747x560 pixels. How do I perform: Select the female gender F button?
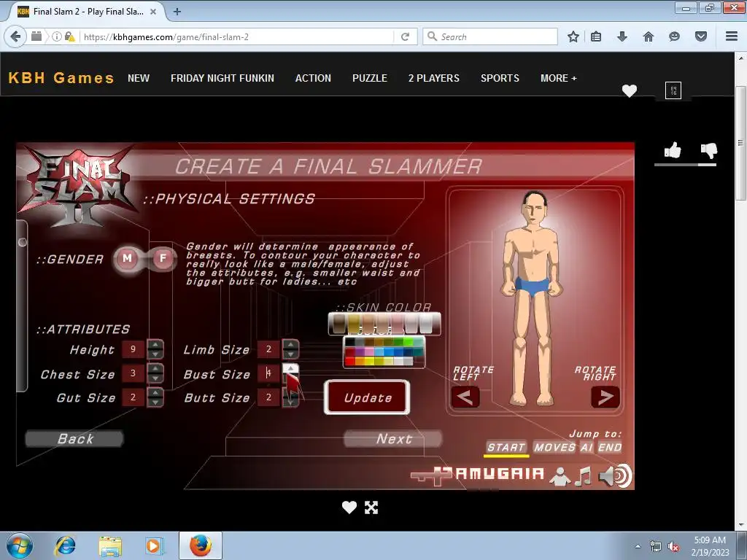[x=163, y=259]
